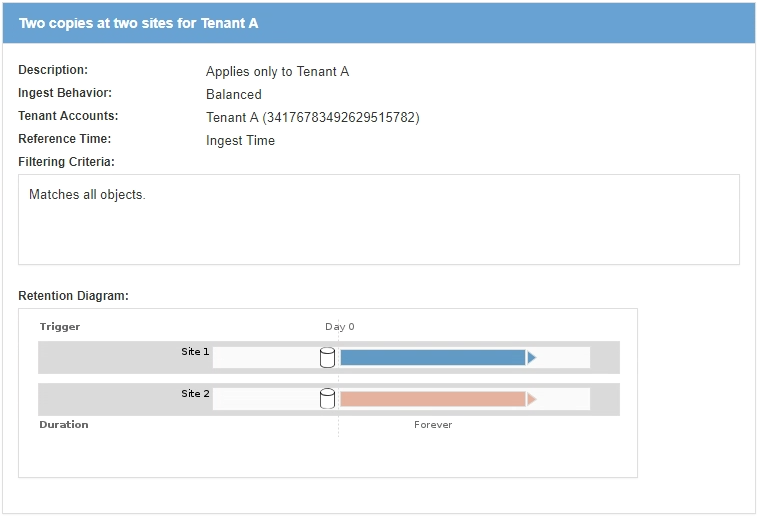The width and height of the screenshot is (759, 517).
Task: Select the blue Site 1 retention bar
Action: (432, 357)
